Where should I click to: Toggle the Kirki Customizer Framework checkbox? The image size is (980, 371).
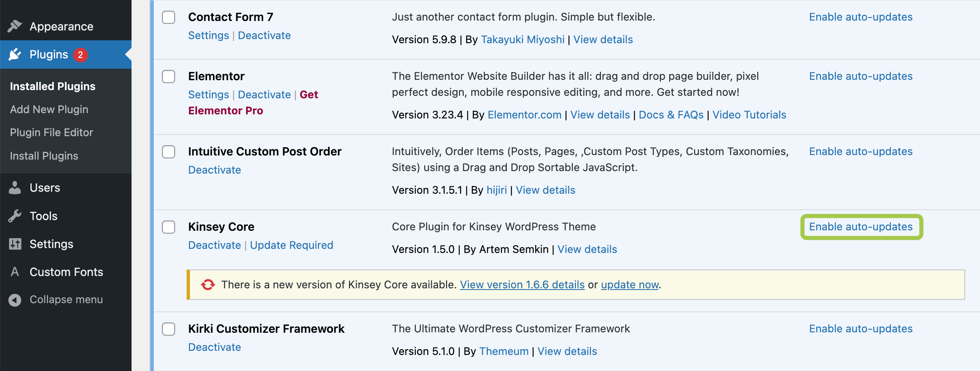[x=169, y=329]
